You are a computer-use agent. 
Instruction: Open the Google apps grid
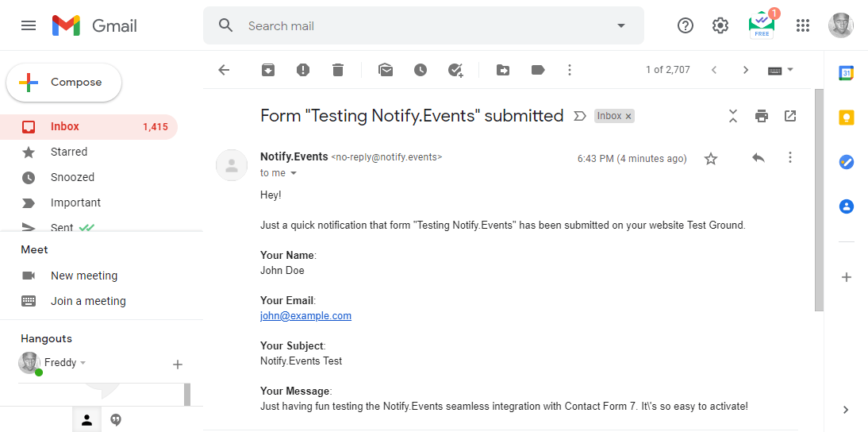click(x=803, y=25)
